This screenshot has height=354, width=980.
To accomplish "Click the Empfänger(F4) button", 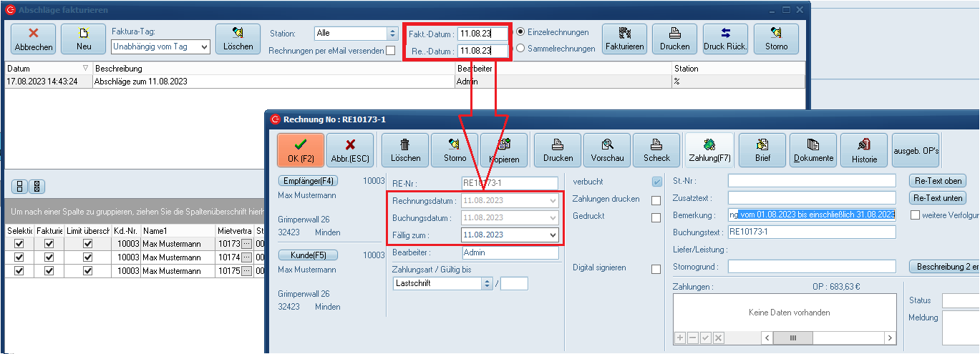I will tap(309, 181).
